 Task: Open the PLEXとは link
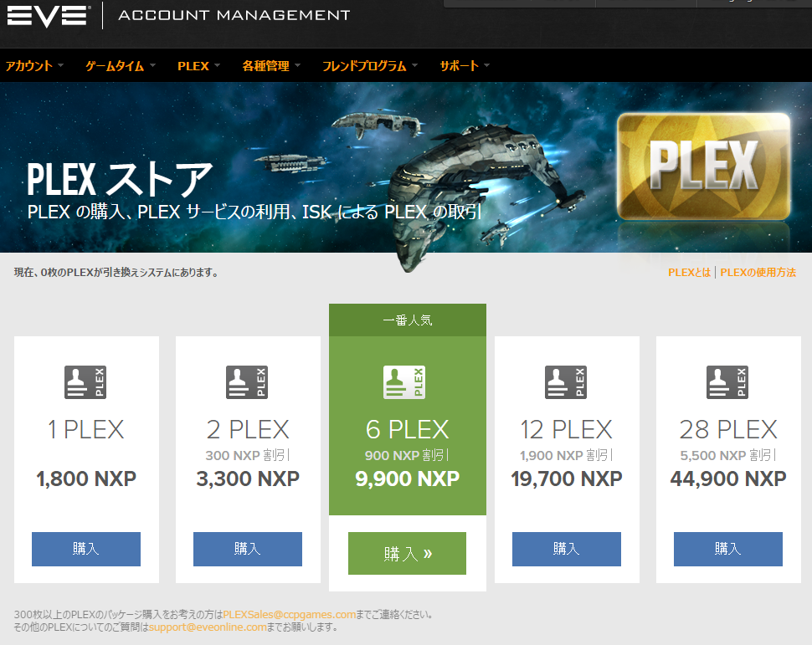click(689, 272)
